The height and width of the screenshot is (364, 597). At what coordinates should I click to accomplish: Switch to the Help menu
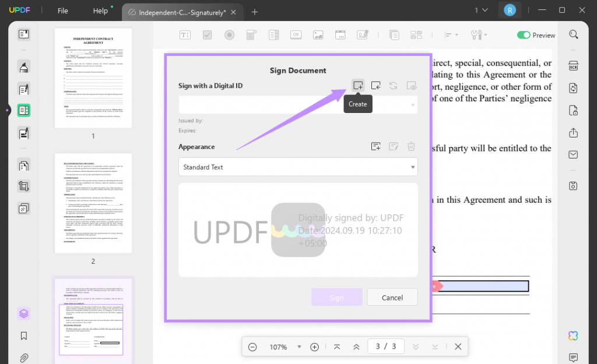[x=101, y=10]
